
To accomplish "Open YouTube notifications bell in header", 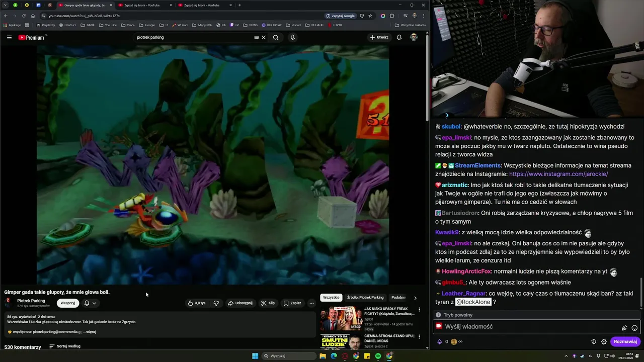I will 399,37.
